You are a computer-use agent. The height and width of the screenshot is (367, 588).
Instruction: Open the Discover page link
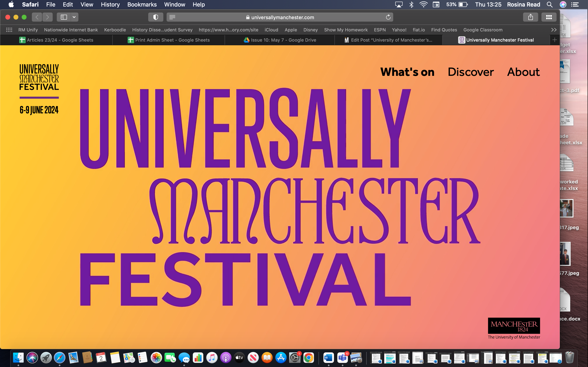(x=471, y=72)
